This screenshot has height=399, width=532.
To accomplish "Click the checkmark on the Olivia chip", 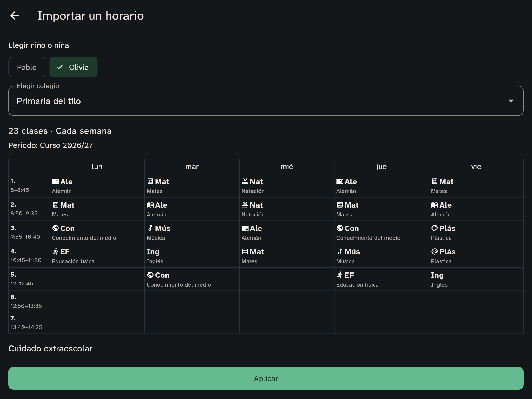I will pos(59,67).
